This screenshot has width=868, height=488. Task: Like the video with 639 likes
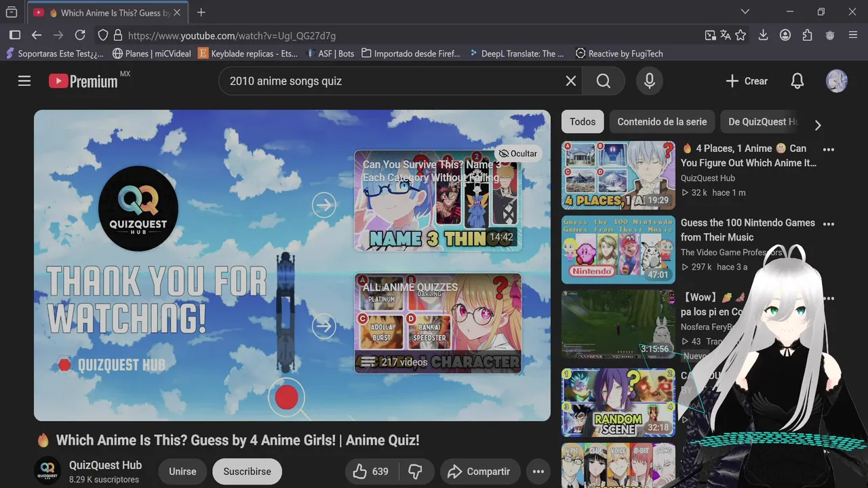click(371, 471)
